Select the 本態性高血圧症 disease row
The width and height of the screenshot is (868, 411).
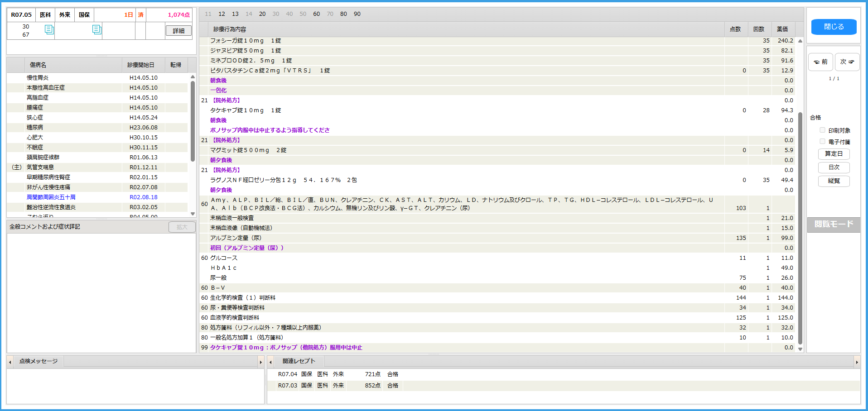click(97, 88)
